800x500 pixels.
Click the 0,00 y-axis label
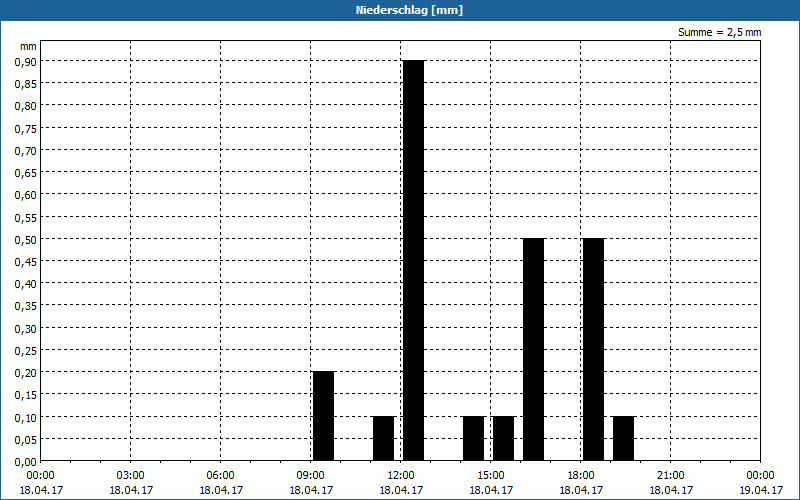26,462
